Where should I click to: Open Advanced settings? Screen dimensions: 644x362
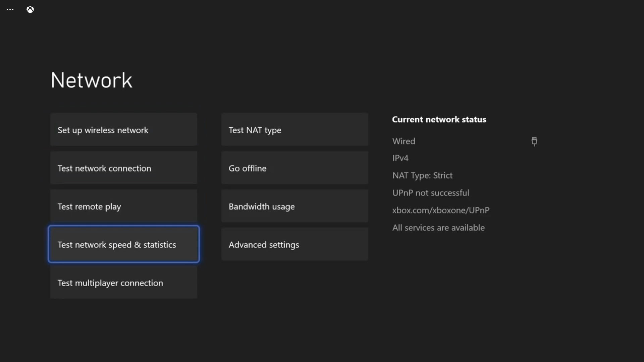pyautogui.click(x=294, y=245)
